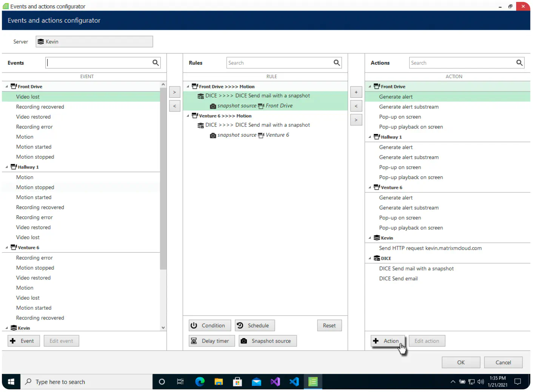Confirm with the OK button
The height and width of the screenshot is (392, 533).
tap(461, 362)
